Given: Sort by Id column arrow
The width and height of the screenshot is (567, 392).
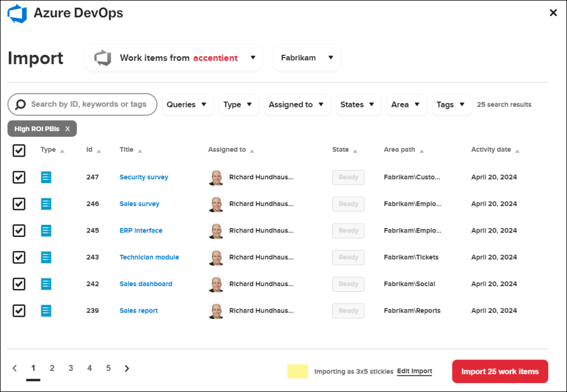Looking at the screenshot, I should (x=99, y=151).
